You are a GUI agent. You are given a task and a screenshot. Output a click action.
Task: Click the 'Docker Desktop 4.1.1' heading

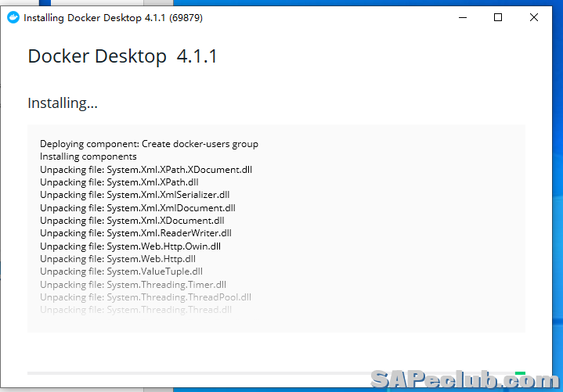point(122,56)
